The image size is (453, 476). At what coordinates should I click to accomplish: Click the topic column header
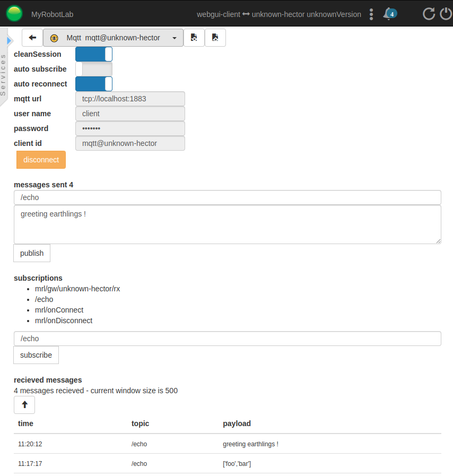(x=140, y=423)
